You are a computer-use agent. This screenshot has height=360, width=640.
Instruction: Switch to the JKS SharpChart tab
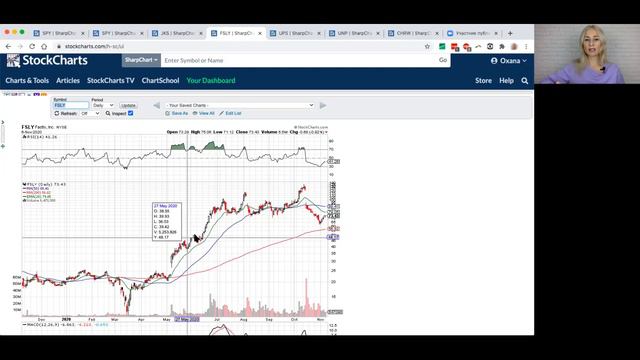click(177, 33)
